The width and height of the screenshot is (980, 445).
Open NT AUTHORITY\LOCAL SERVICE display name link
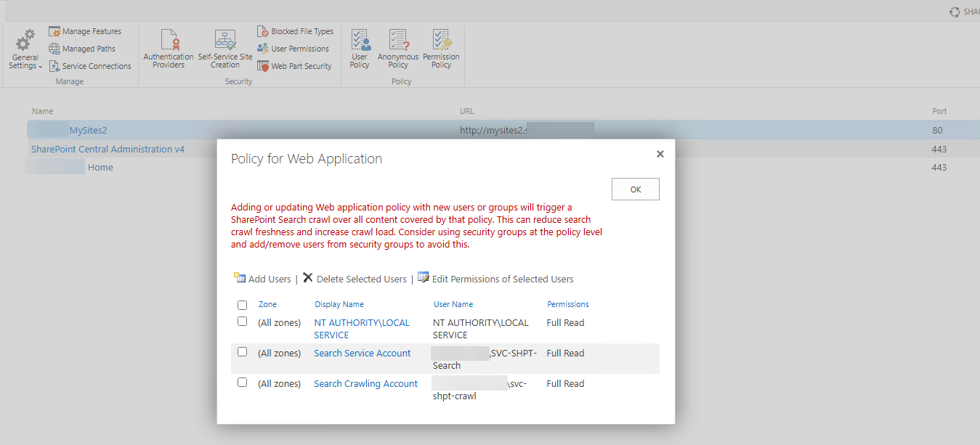(362, 329)
